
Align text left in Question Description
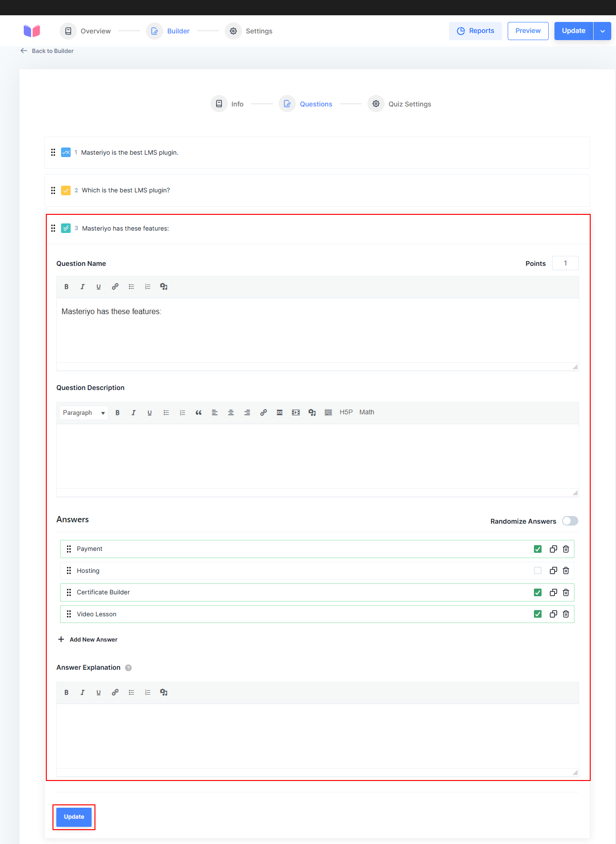[x=215, y=413]
